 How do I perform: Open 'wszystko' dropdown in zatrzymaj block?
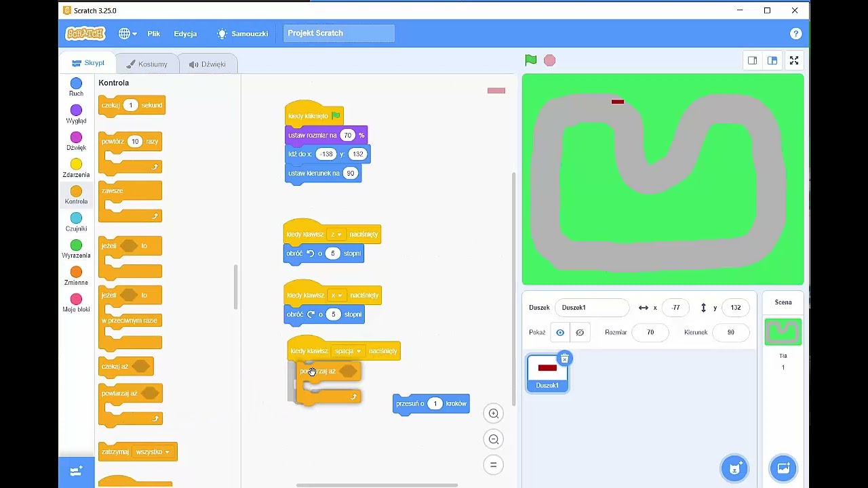pos(153,452)
